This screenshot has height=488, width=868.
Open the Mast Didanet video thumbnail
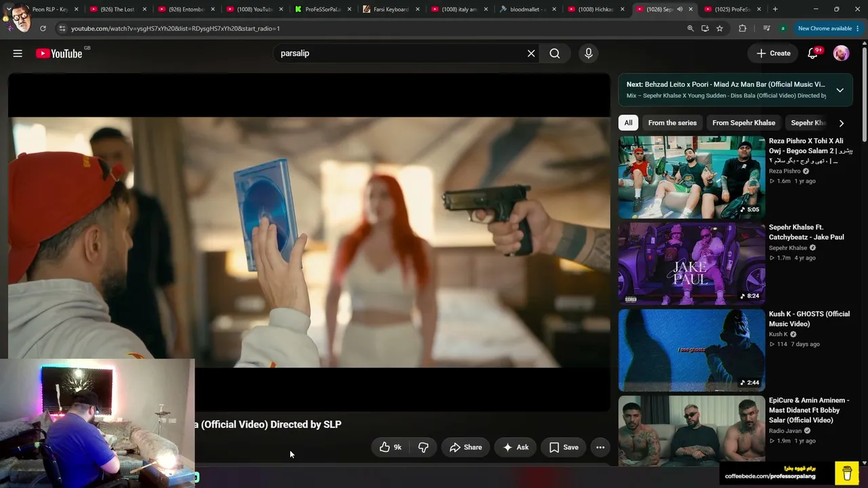[692, 431]
